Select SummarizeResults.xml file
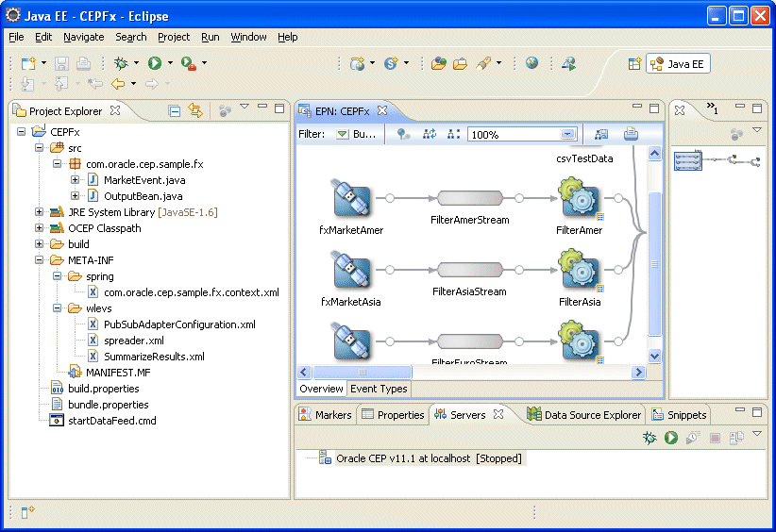The width and height of the screenshot is (776, 532). tap(154, 357)
